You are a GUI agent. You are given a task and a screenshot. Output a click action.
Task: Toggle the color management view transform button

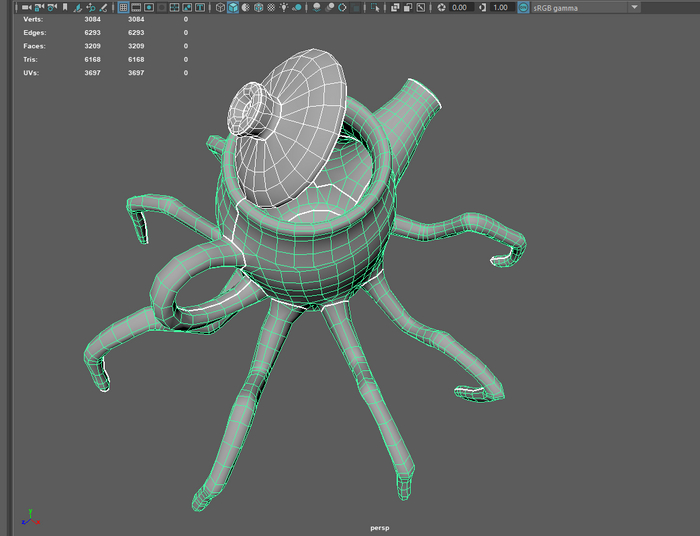tap(523, 7)
